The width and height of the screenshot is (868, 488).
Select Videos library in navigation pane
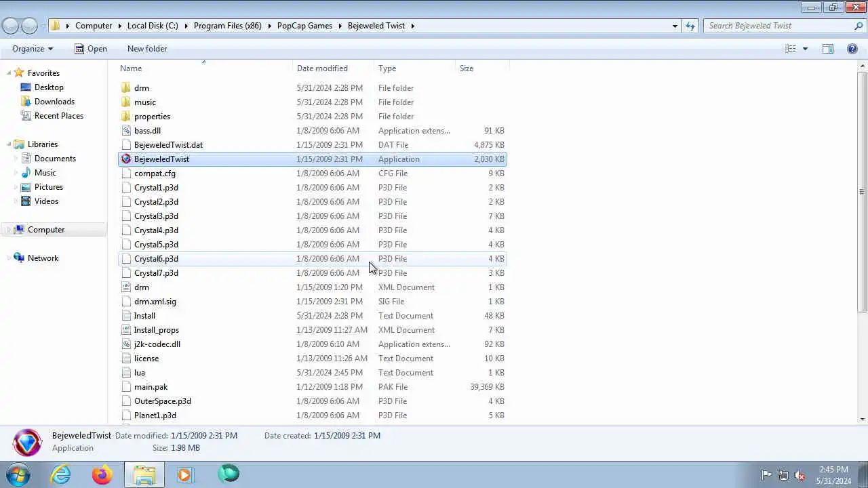point(46,201)
